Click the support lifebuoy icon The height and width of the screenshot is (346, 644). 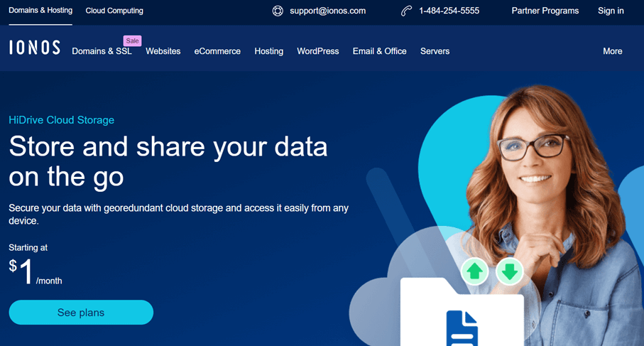pos(278,11)
